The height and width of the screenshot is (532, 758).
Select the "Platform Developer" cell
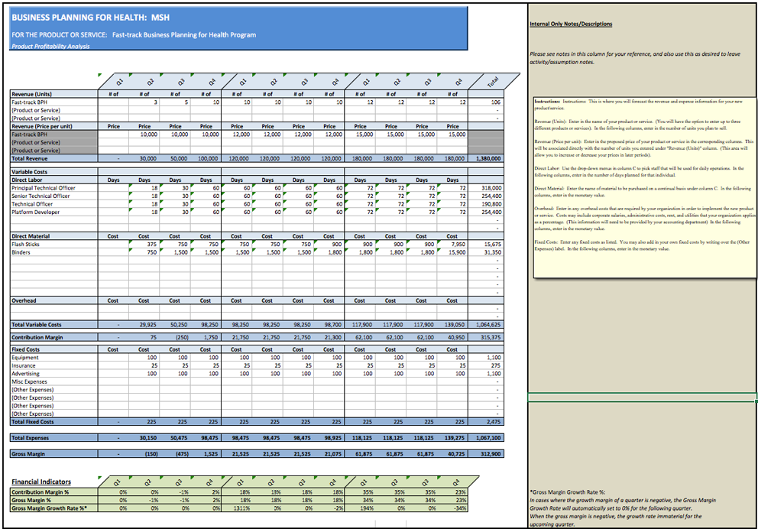[x=54, y=212]
